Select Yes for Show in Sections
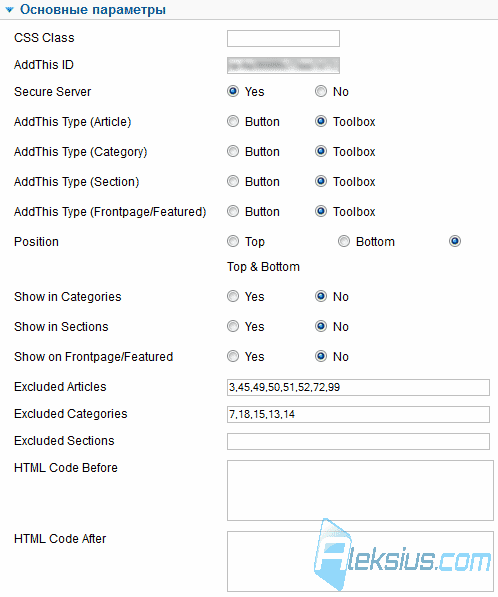 point(233,326)
